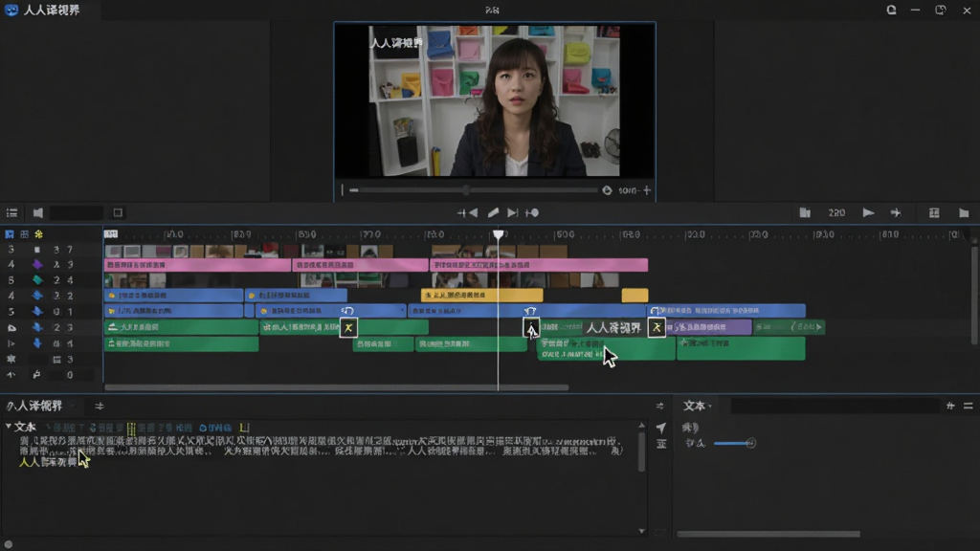Toggle the white square in the top track row

37,250
